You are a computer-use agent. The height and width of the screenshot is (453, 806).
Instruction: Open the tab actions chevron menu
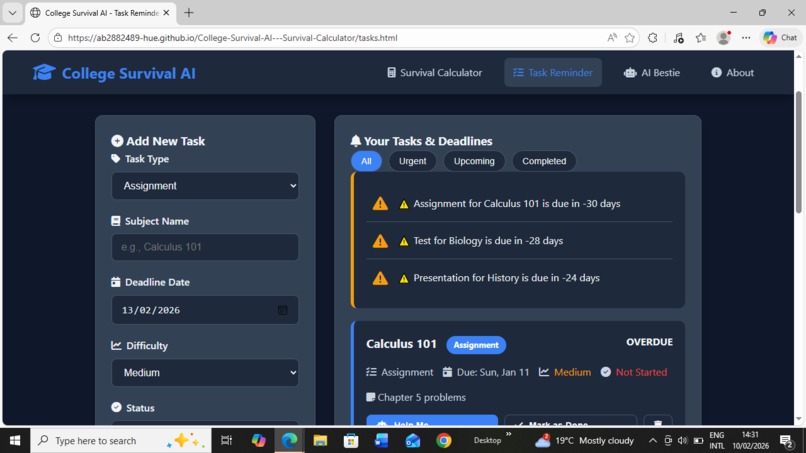pos(12,13)
